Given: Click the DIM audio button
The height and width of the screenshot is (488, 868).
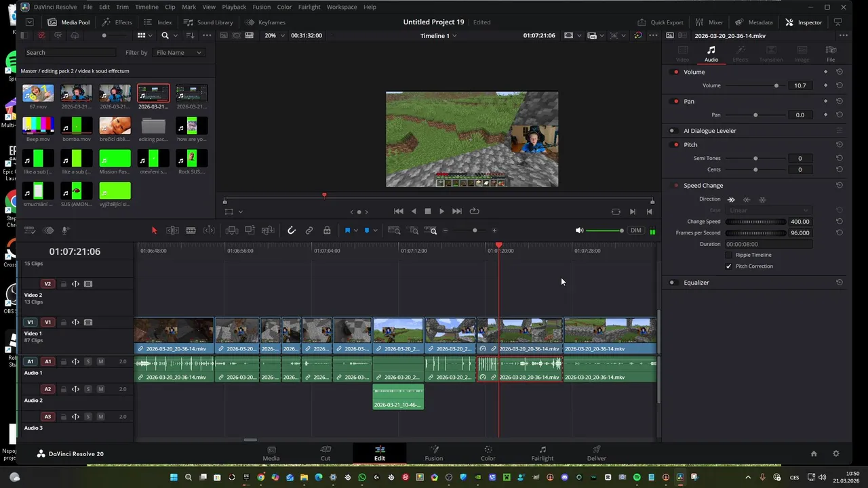Looking at the screenshot, I should pyautogui.click(x=635, y=230).
